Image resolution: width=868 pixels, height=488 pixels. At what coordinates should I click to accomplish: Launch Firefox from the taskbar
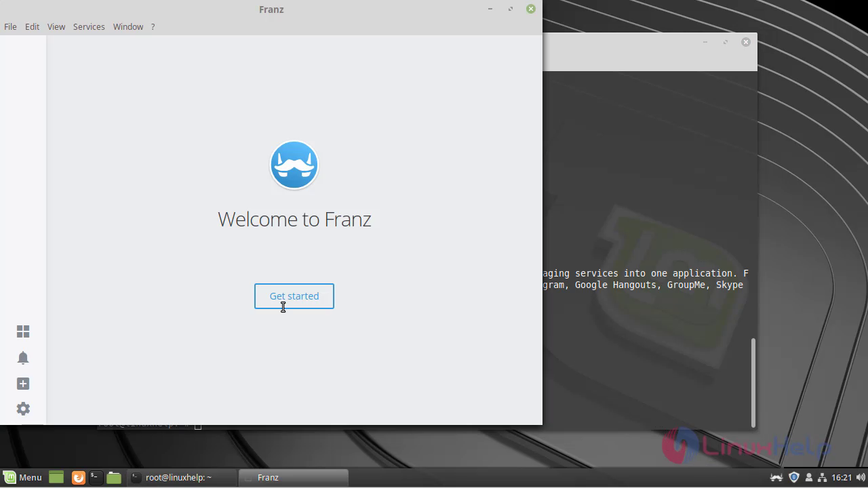[78, 478]
